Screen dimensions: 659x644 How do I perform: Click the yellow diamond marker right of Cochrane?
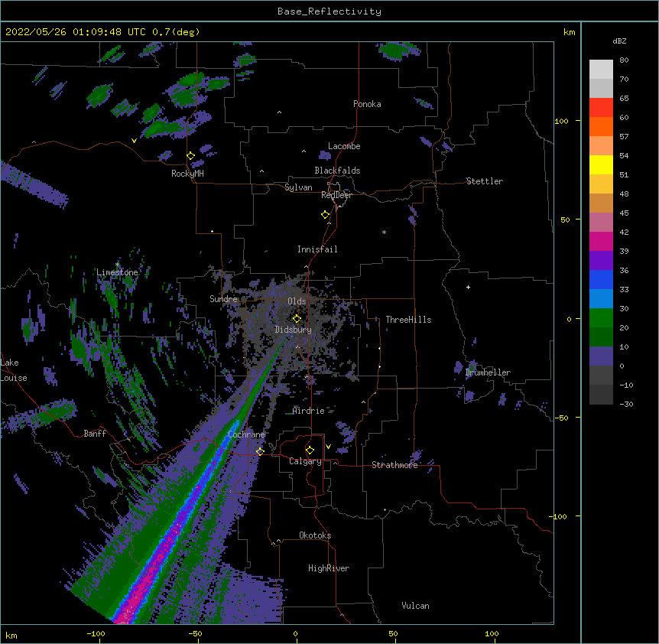pos(260,452)
